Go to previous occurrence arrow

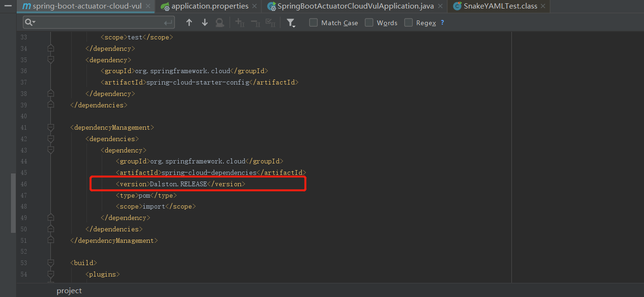coord(189,22)
